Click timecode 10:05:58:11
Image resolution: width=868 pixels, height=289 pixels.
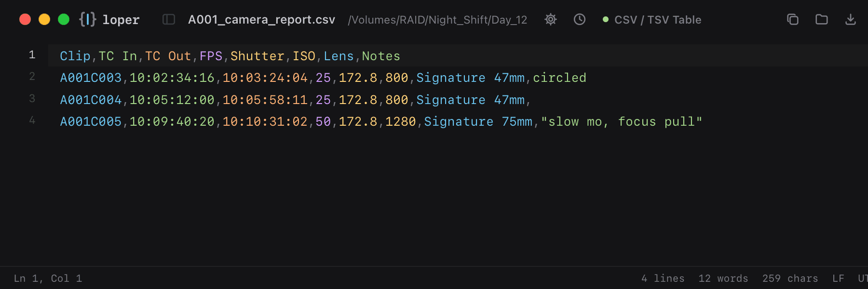click(265, 100)
